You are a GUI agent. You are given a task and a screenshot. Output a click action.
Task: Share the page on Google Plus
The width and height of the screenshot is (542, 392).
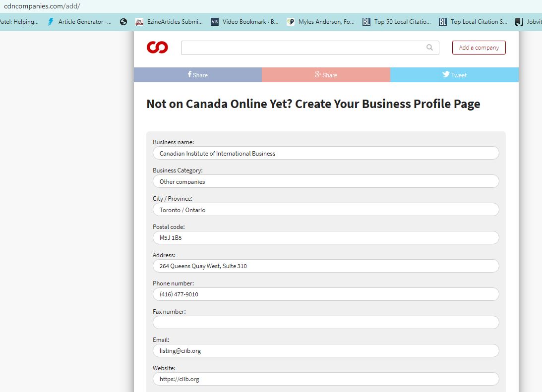(x=326, y=75)
